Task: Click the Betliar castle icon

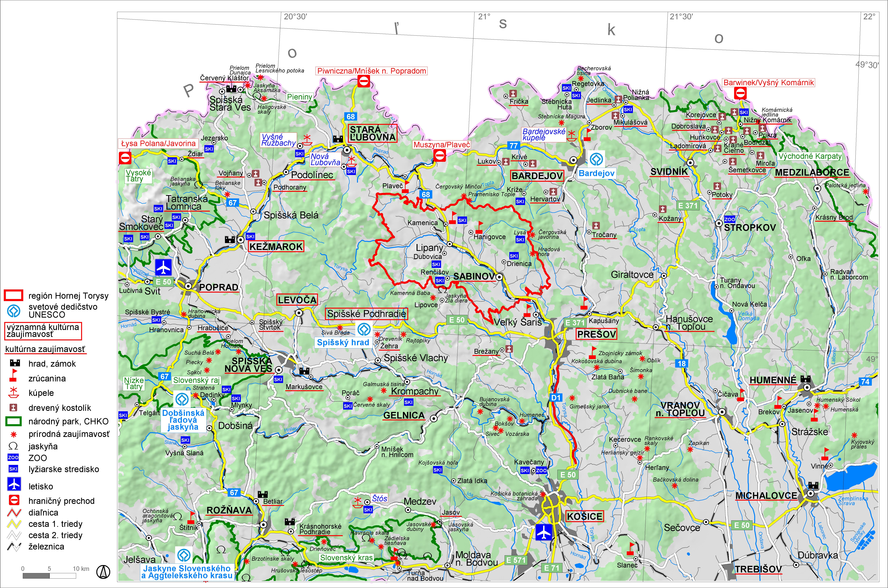Action: (x=262, y=494)
